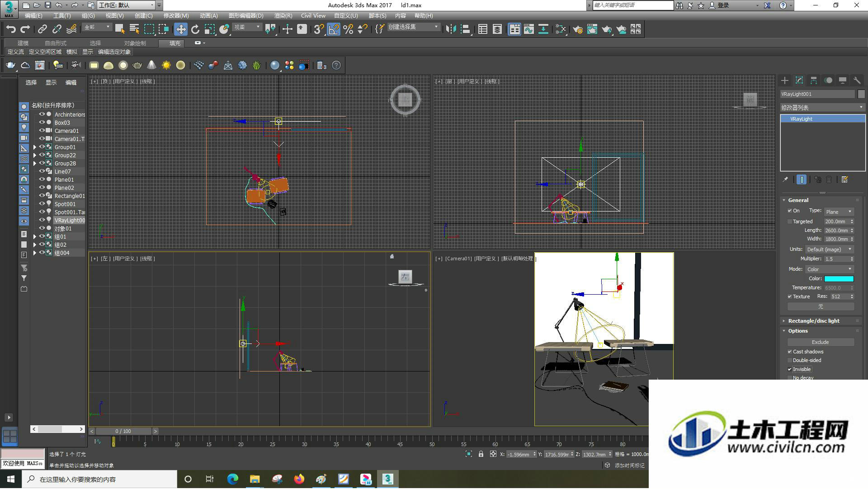Click the Undo arrow in main toolbar

[x=11, y=29]
